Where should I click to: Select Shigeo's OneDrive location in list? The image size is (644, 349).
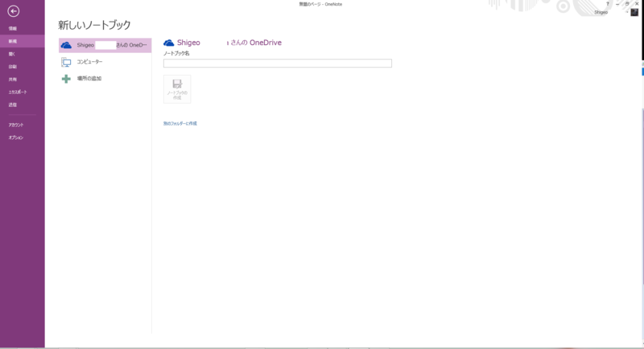tap(105, 45)
